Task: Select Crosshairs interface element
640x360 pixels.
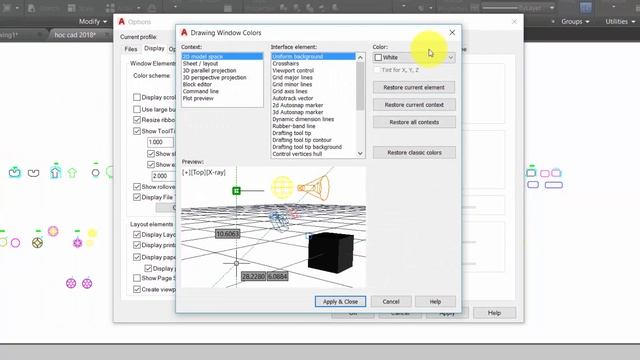Action: point(313,63)
